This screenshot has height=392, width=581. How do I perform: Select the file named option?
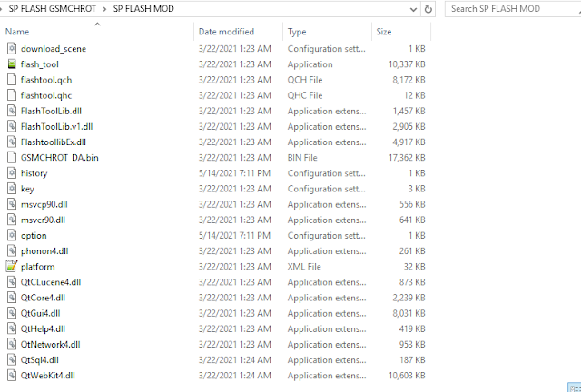(34, 236)
